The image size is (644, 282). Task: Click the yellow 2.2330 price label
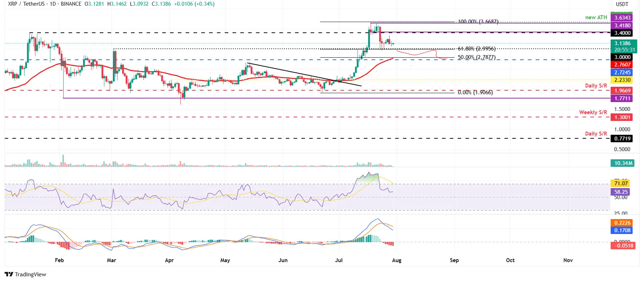click(622, 80)
